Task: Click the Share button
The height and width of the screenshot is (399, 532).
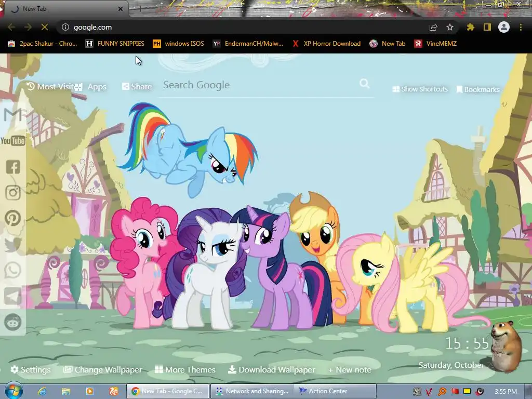Action: coord(137,87)
